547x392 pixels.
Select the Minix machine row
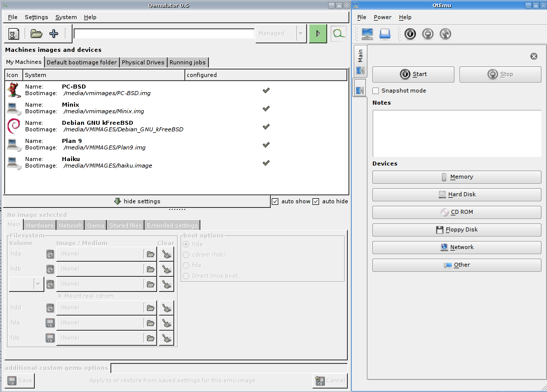pyautogui.click(x=176, y=108)
